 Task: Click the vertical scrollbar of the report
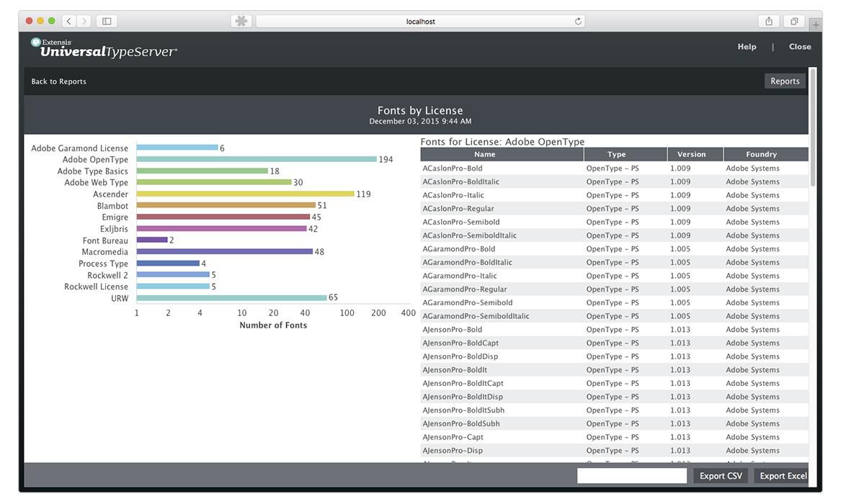pyautogui.click(x=813, y=127)
